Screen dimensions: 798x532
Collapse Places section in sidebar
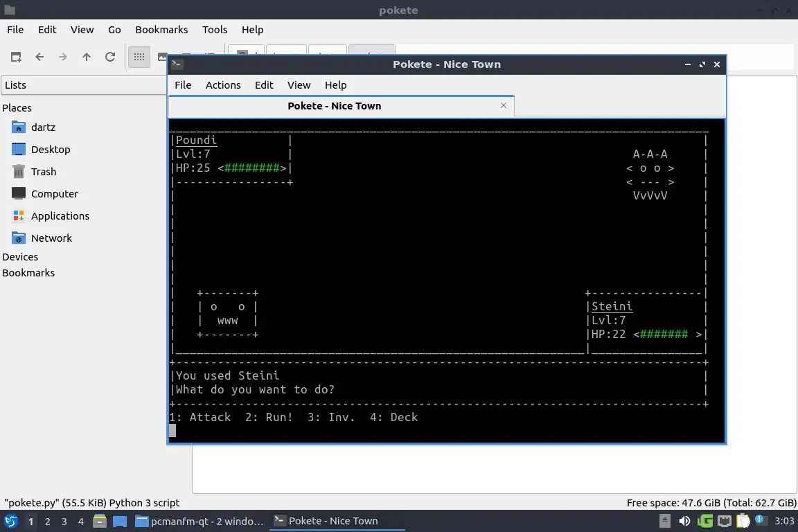(x=17, y=107)
